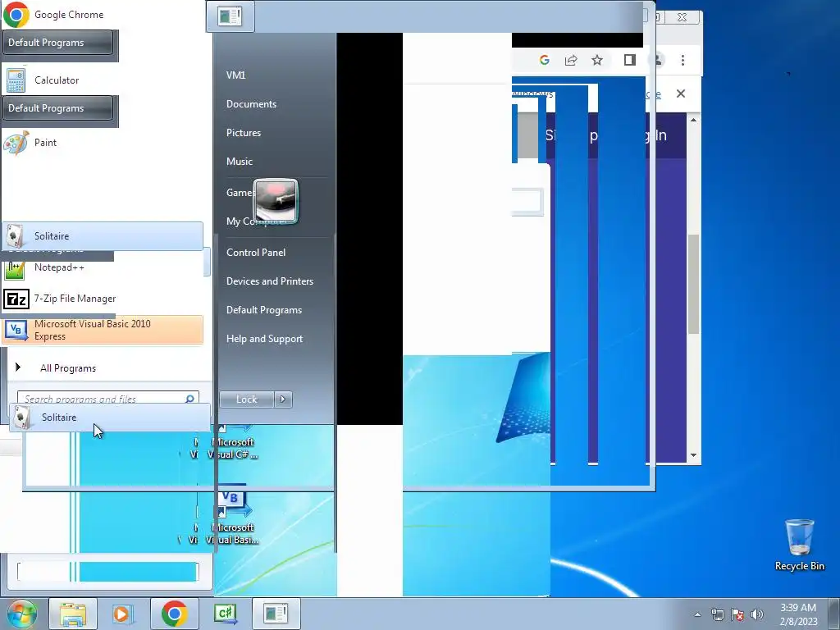Viewport: 840px width, 630px height.
Task: Open Pictures from the Start menu
Action: coord(243,132)
